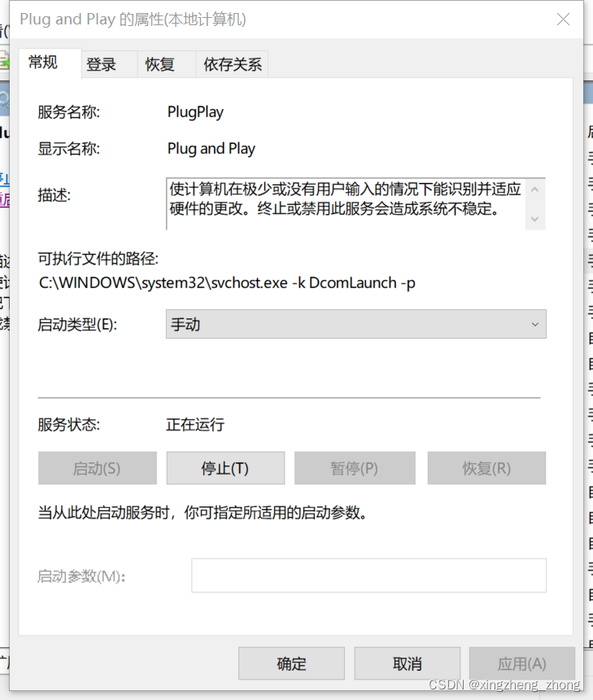Click the 正在运行 service status text
Viewport: 593px width, 700px height.
tap(195, 425)
